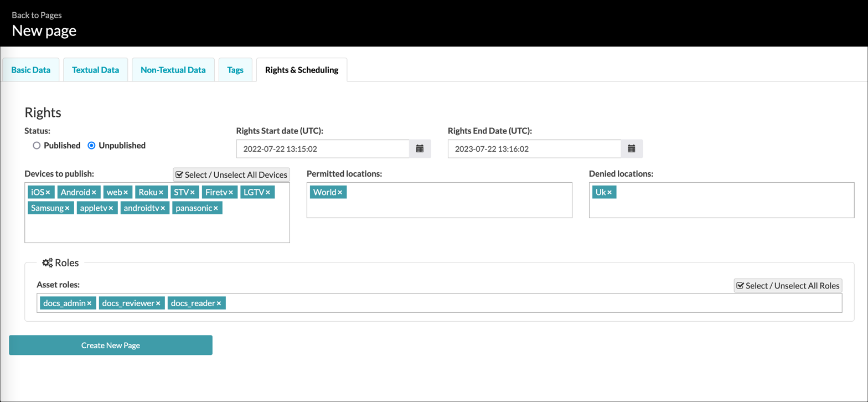Toggle Select / Unselect All Roles

click(x=788, y=286)
